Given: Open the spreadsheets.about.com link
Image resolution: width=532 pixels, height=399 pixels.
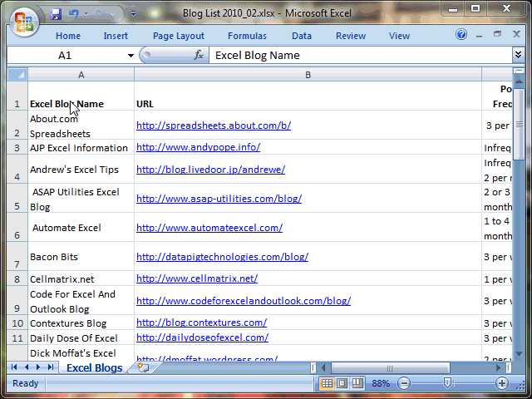Looking at the screenshot, I should (213, 126).
